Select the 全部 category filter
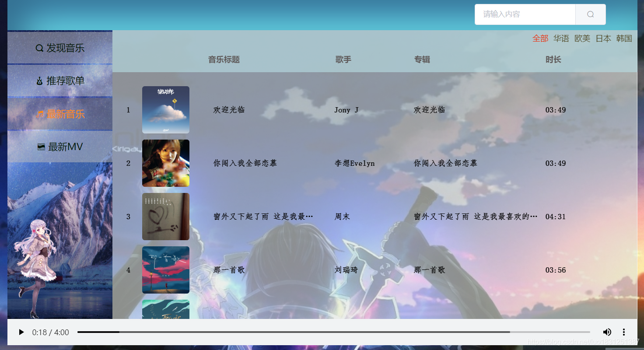644x350 pixels. click(x=540, y=38)
